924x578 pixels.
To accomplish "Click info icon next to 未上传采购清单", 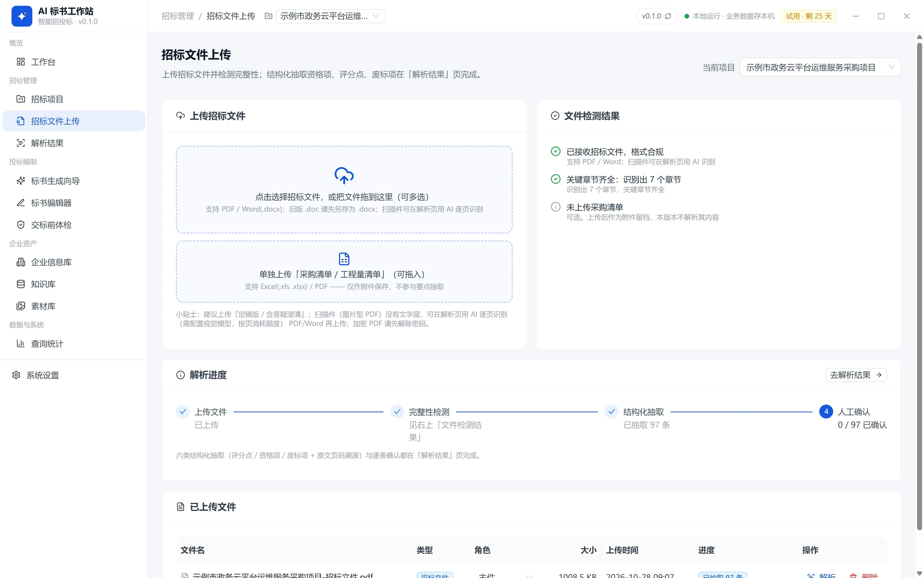I will click(x=556, y=207).
